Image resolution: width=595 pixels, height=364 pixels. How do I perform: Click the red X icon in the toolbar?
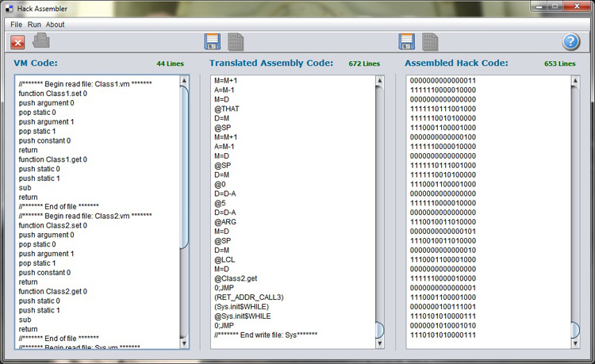pyautogui.click(x=17, y=42)
